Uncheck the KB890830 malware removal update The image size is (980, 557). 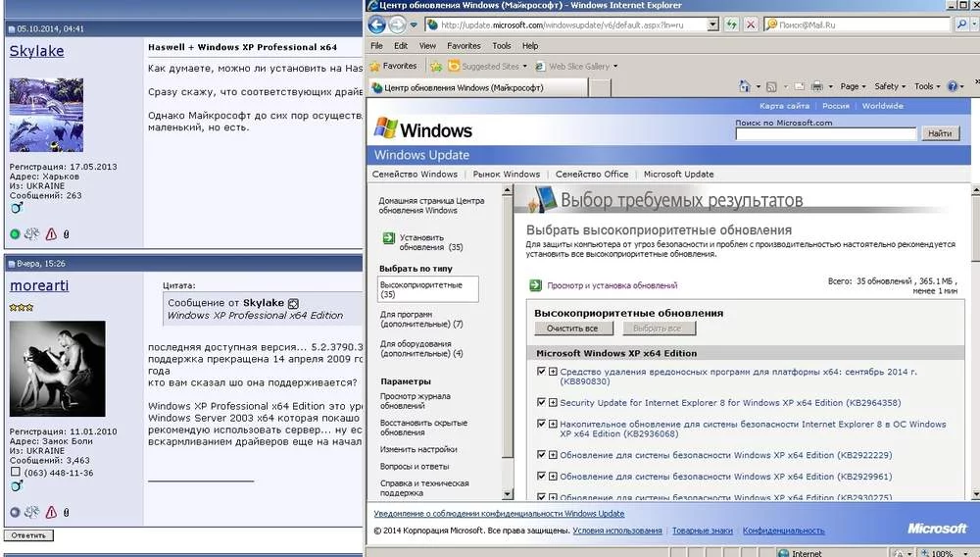tap(541, 372)
